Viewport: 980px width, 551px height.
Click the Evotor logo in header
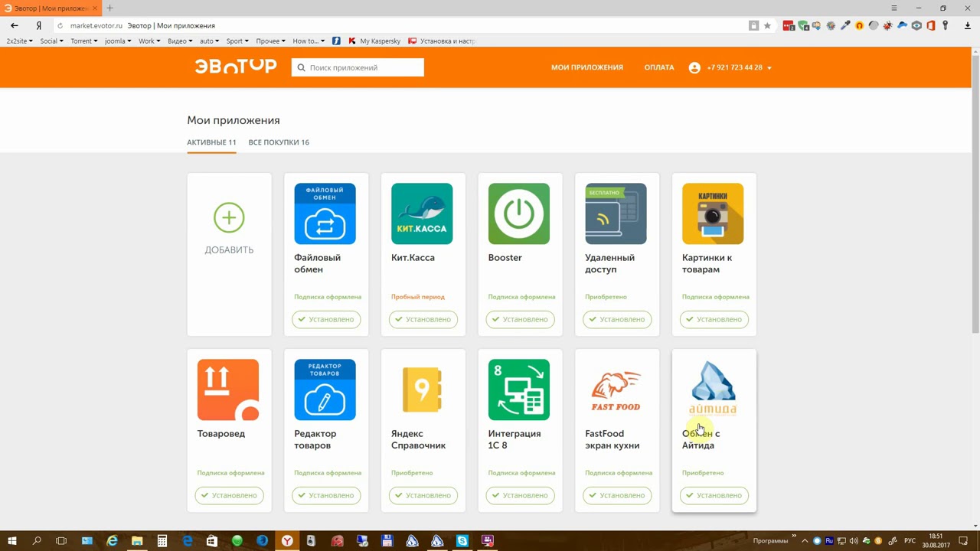pyautogui.click(x=235, y=67)
